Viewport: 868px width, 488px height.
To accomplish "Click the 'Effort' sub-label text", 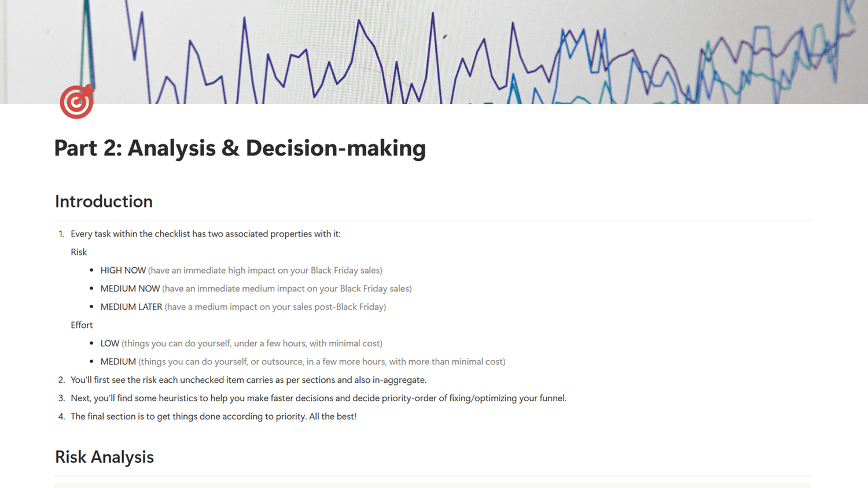I will [82, 325].
